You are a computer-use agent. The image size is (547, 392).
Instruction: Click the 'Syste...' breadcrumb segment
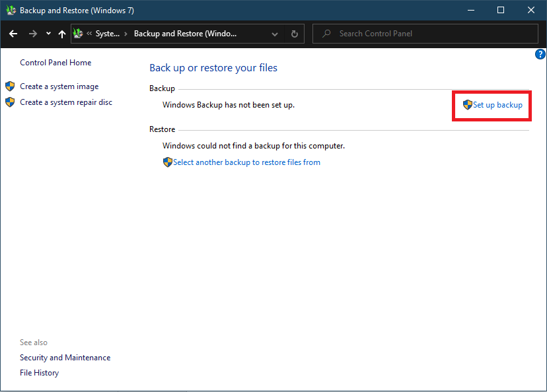pyautogui.click(x=108, y=34)
